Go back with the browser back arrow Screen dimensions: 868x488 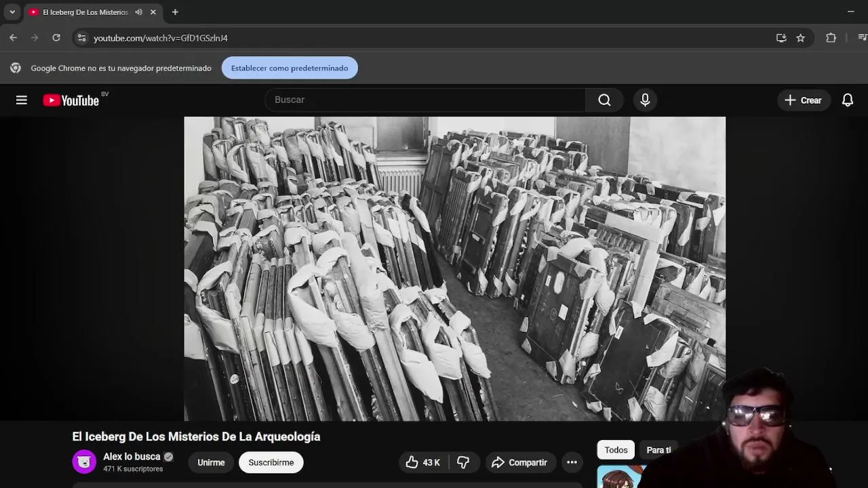[14, 38]
